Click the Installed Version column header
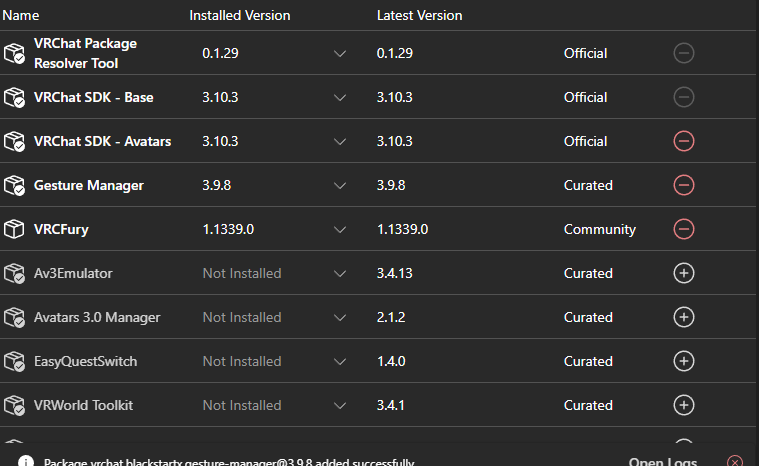Image resolution: width=759 pixels, height=466 pixels. pyautogui.click(x=240, y=15)
